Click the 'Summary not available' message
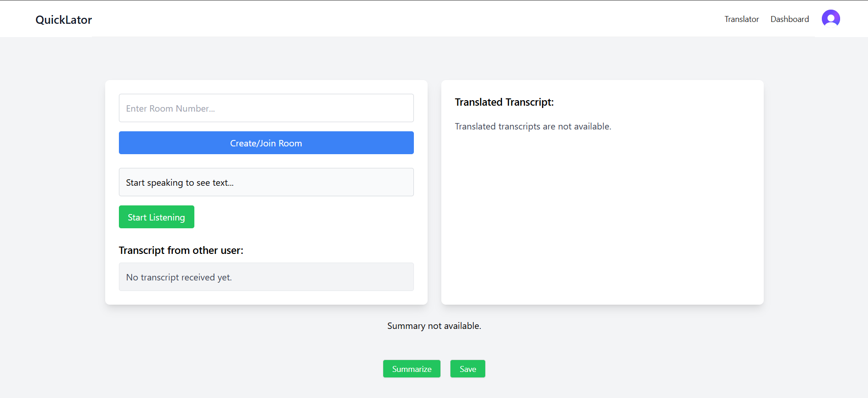The height and width of the screenshot is (398, 868). click(434, 326)
